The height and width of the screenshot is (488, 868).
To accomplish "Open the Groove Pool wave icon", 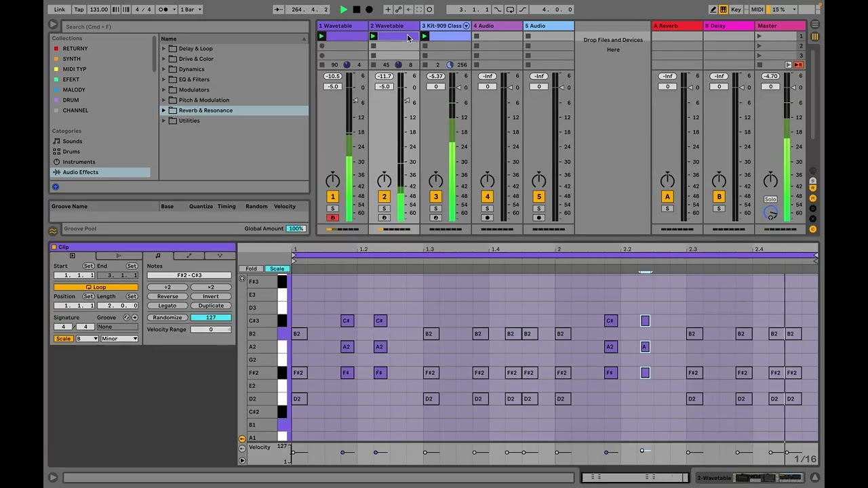I will (54, 230).
